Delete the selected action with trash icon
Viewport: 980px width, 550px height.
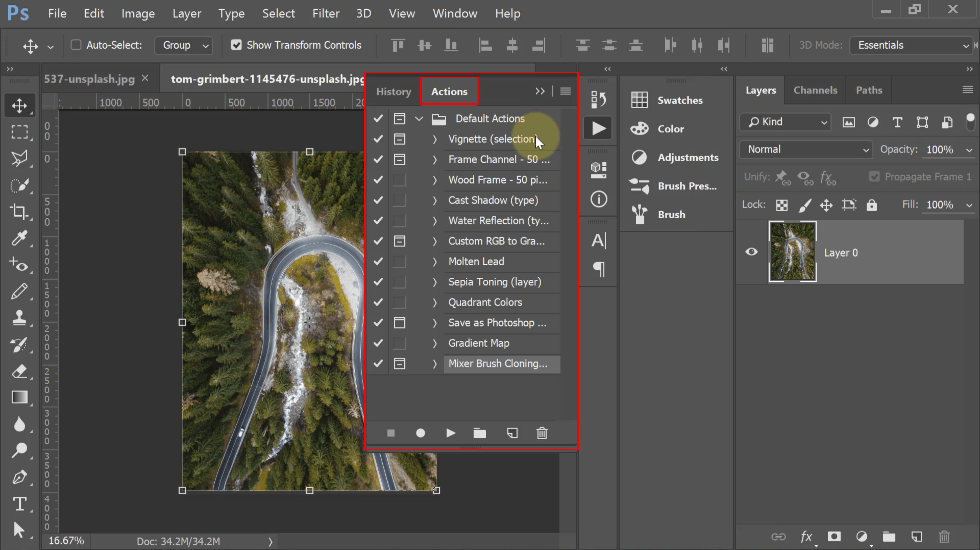[x=542, y=433]
